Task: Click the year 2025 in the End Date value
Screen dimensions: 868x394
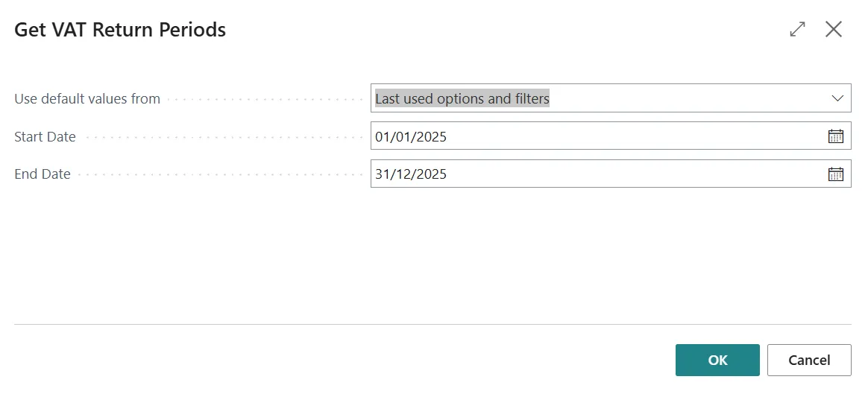Action: [431, 174]
